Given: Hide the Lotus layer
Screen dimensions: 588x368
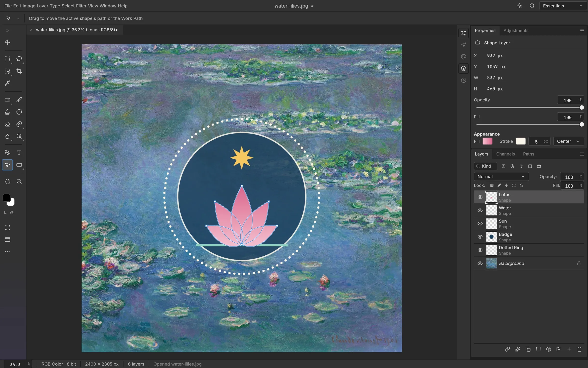Looking at the screenshot, I should tap(480, 197).
